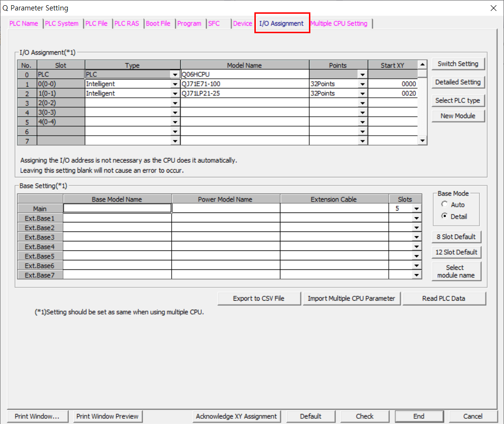Open Print Window dialog
The width and height of the screenshot is (504, 424).
click(37, 416)
